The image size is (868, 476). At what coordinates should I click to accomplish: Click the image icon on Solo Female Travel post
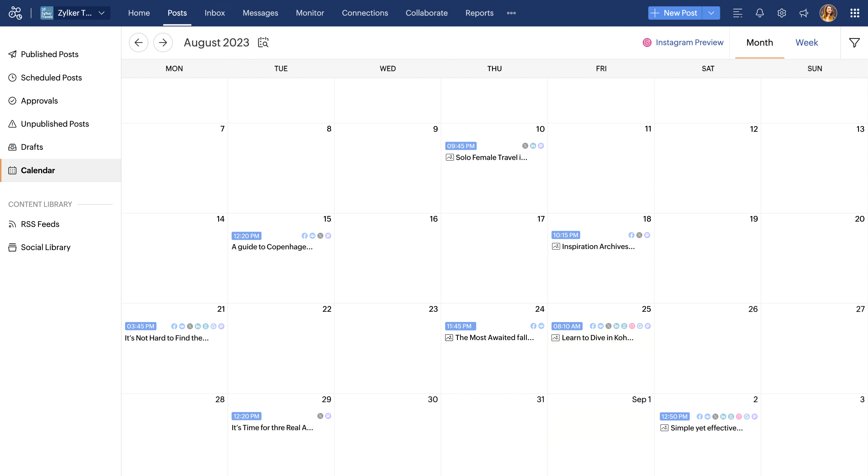click(450, 157)
